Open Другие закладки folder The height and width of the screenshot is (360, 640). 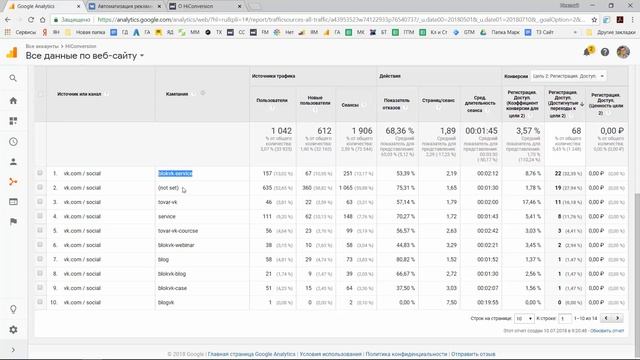pyautogui.click(x=611, y=32)
